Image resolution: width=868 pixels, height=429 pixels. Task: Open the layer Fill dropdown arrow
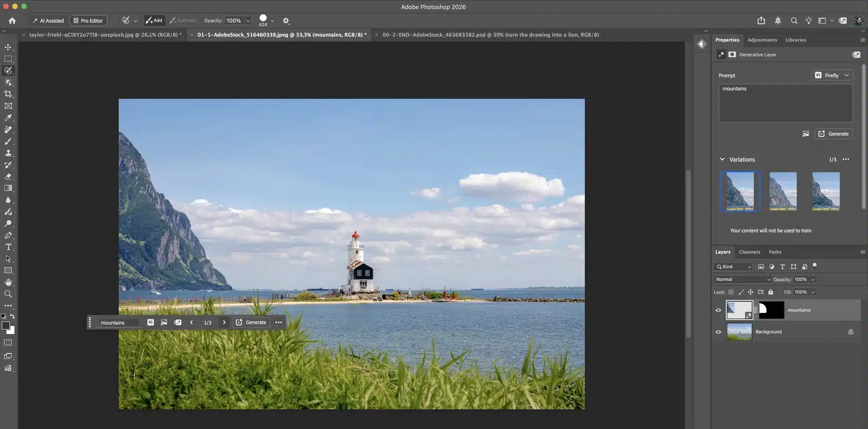point(813,292)
